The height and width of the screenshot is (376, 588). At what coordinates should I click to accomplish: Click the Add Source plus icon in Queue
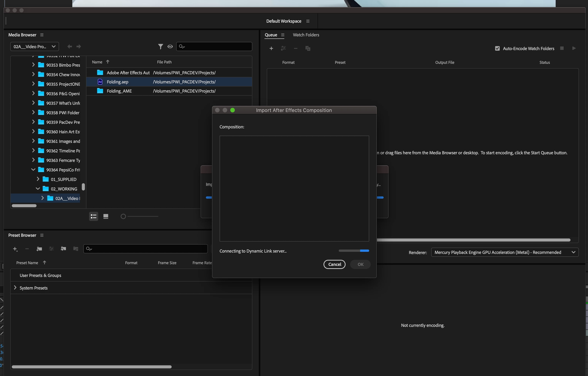point(271,48)
